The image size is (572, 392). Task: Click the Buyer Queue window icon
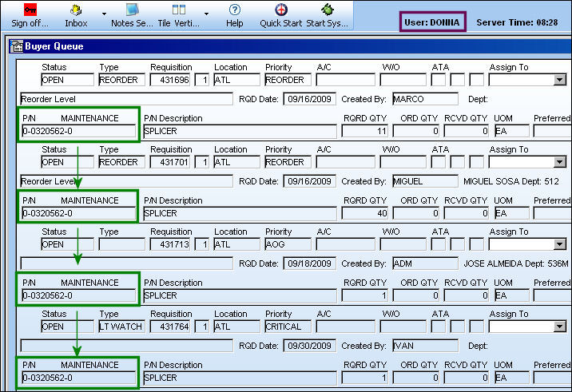click(x=17, y=46)
